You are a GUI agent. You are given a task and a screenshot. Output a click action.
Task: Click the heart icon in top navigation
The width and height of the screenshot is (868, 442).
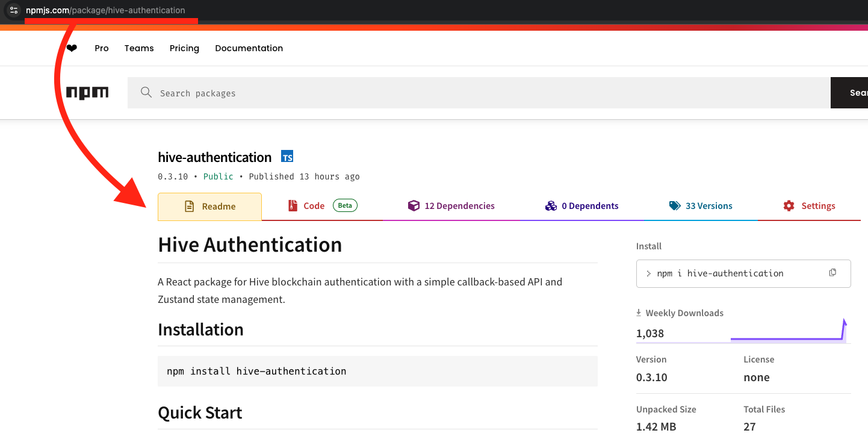coord(72,48)
